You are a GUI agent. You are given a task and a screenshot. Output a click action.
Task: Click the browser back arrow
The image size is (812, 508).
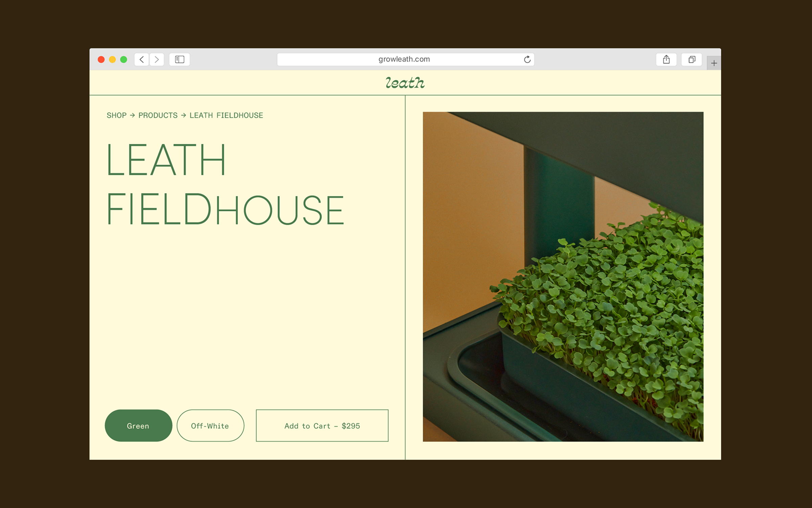tap(142, 60)
